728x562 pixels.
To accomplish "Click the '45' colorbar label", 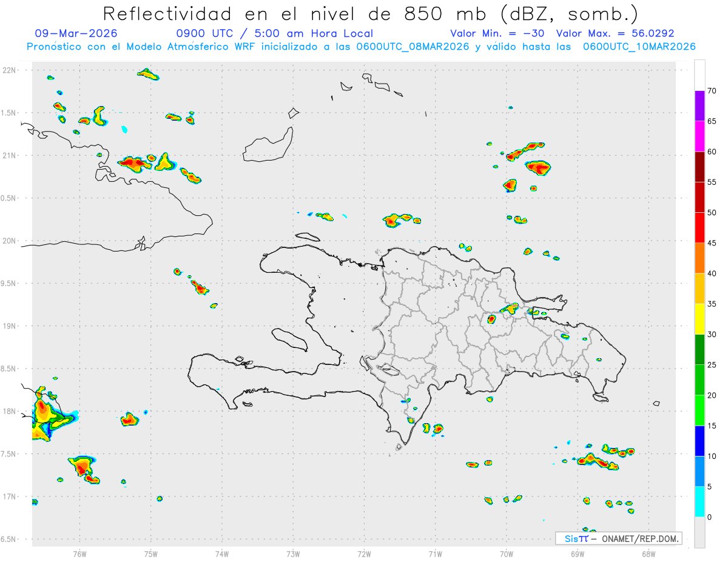I will tap(712, 243).
